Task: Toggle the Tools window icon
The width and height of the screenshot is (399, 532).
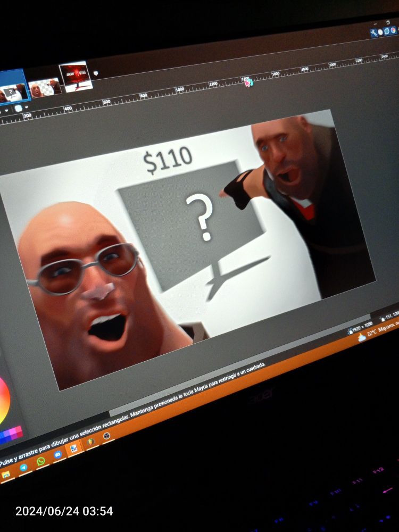Action: (374, 33)
